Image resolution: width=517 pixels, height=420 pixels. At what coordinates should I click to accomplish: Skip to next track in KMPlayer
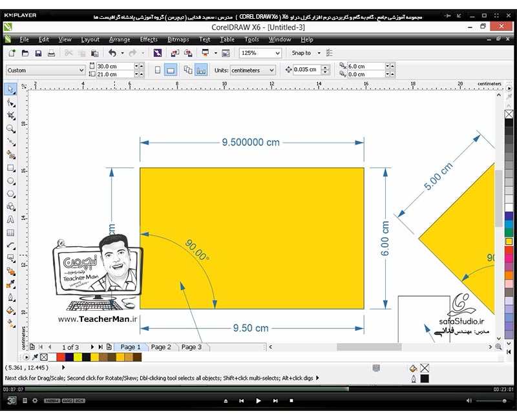(x=275, y=401)
